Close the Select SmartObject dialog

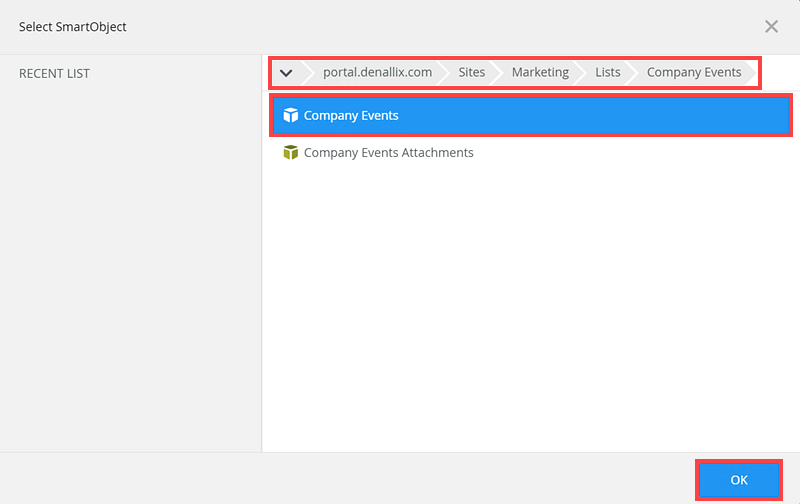[771, 27]
